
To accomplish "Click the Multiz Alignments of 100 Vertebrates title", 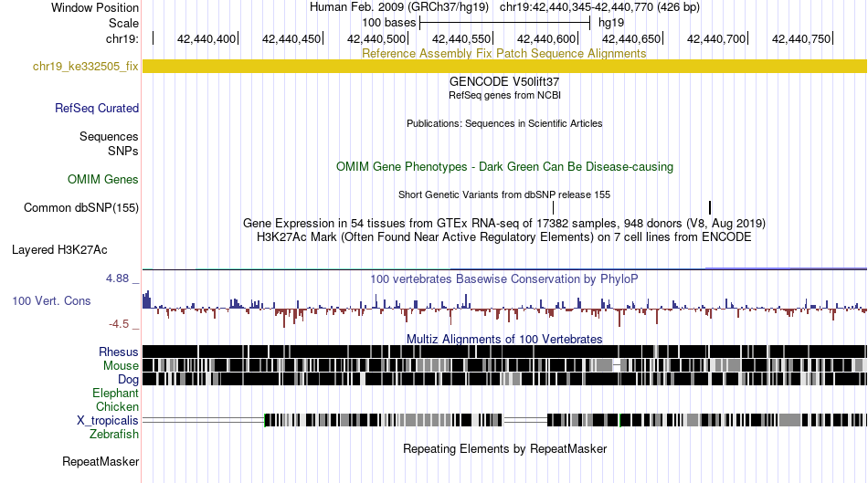I will pos(504,339).
